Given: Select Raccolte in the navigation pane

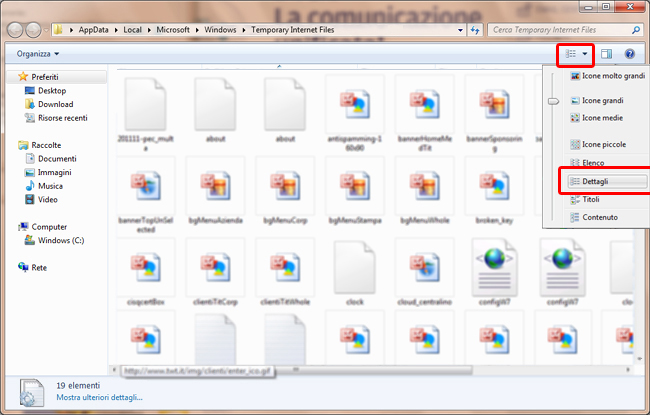Looking at the screenshot, I should pos(46,145).
